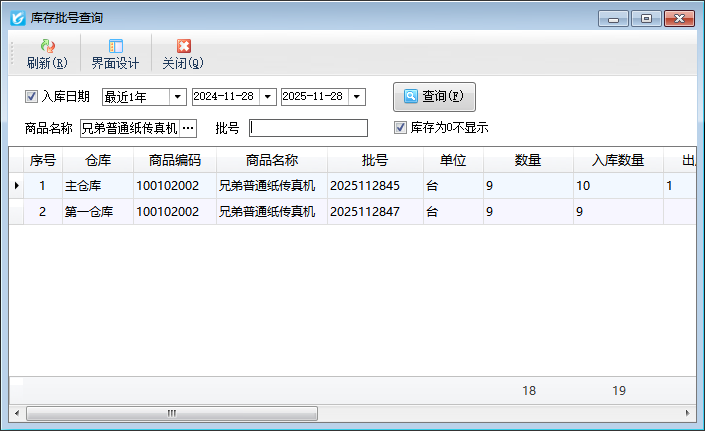Uncheck 库存为0不显示 checkbox
This screenshot has width=705, height=431.
coord(401,128)
